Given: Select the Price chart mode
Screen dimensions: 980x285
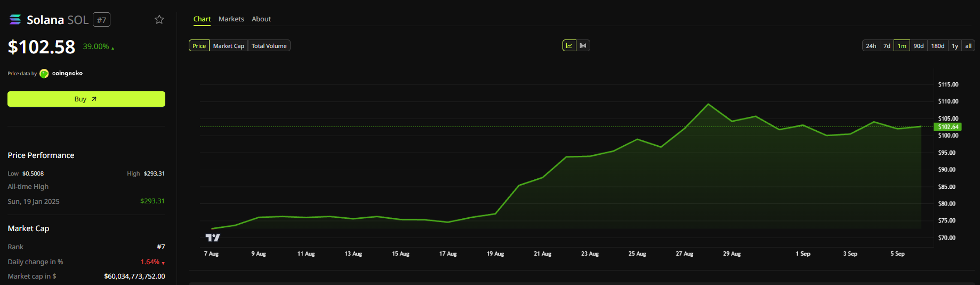Looking at the screenshot, I should 199,46.
